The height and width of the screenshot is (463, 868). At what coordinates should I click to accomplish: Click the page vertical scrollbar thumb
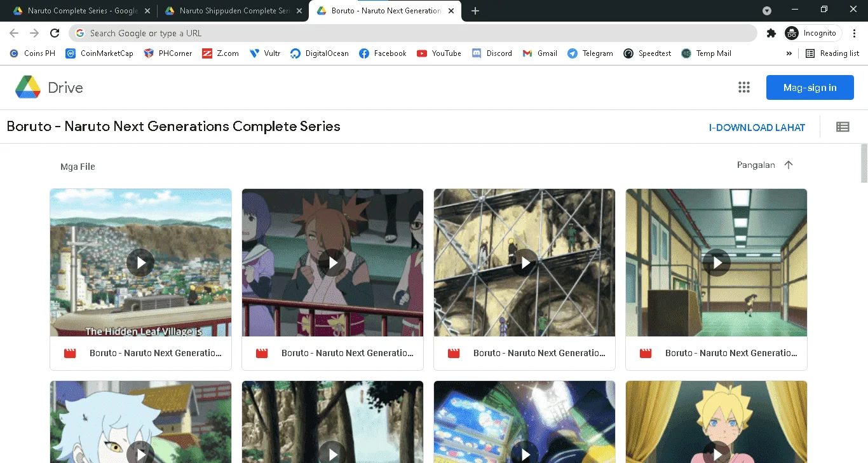[x=864, y=163]
